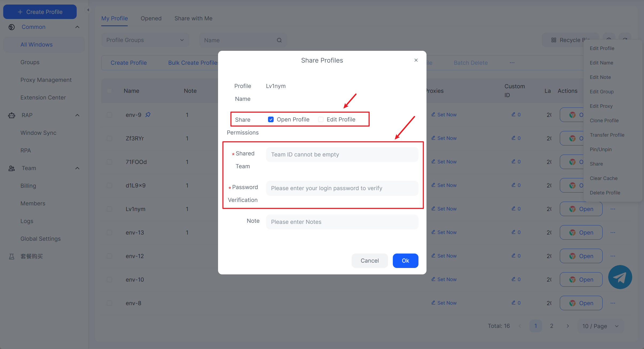Image resolution: width=644 pixels, height=349 pixels.
Task: Switch to the Share with Me tab
Action: tap(193, 18)
